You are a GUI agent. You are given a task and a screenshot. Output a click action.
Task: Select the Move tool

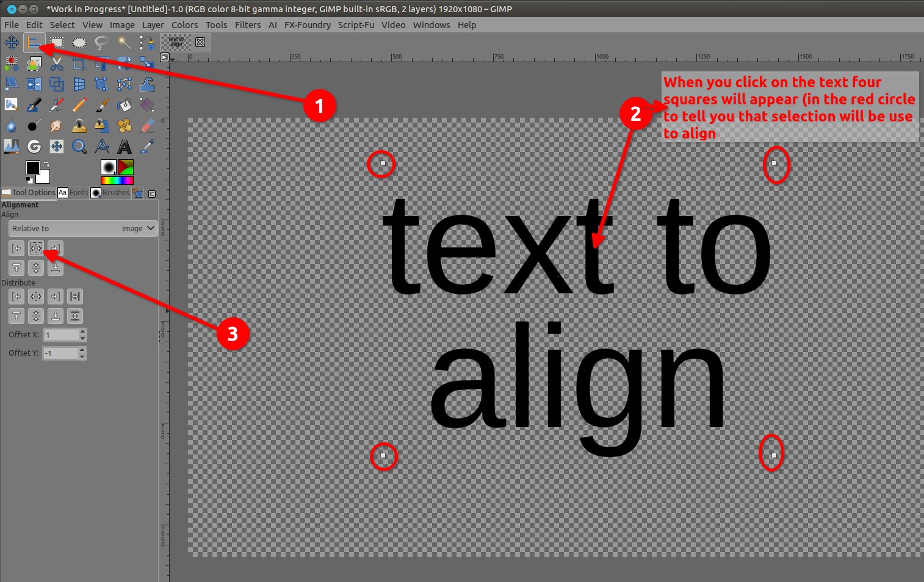tap(12, 43)
